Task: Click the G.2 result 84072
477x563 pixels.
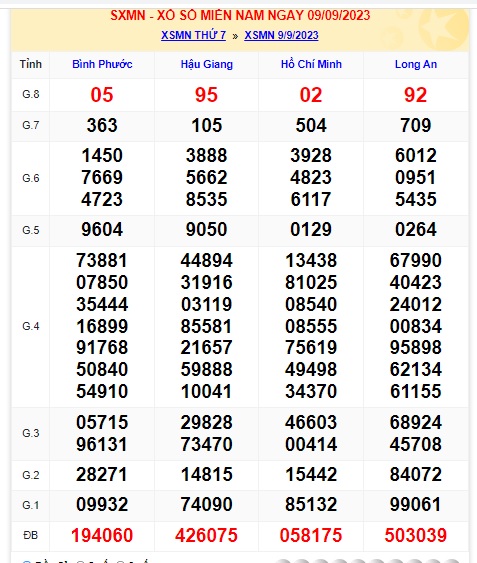Action: (416, 474)
